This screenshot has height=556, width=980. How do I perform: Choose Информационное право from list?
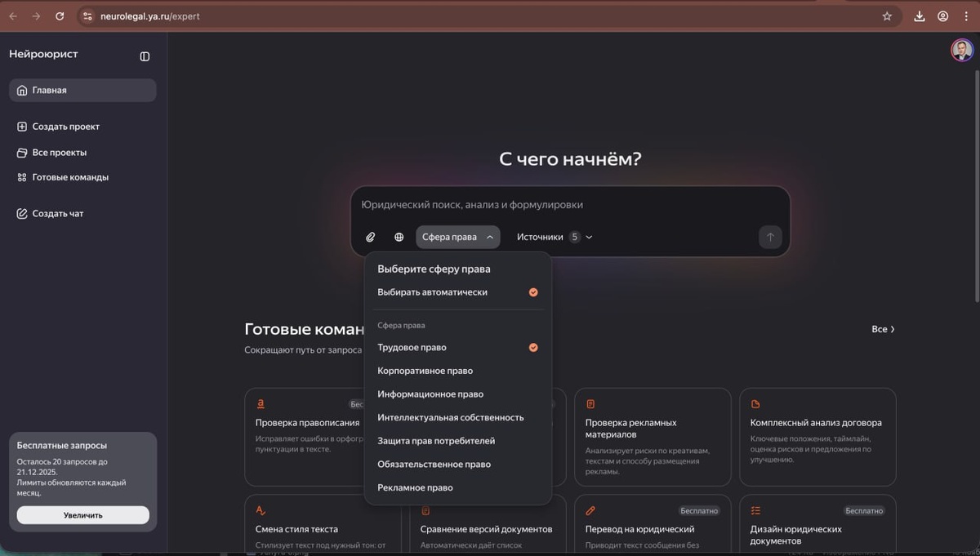(458, 394)
